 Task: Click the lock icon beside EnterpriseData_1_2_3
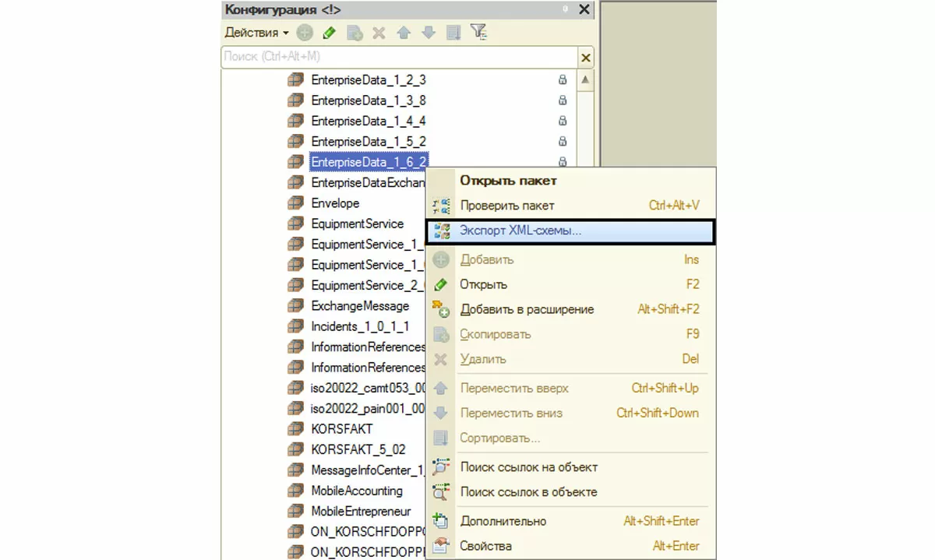[562, 79]
